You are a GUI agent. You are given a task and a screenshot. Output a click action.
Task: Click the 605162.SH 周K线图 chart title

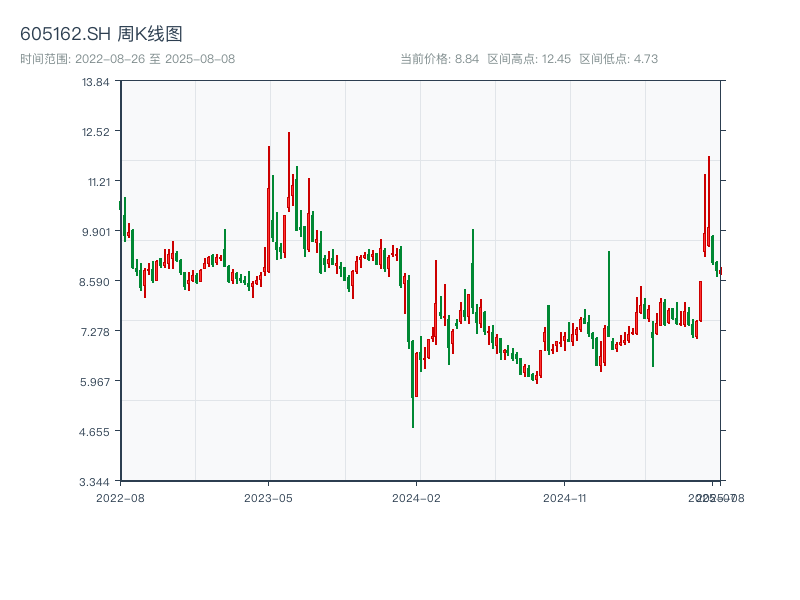tap(101, 35)
